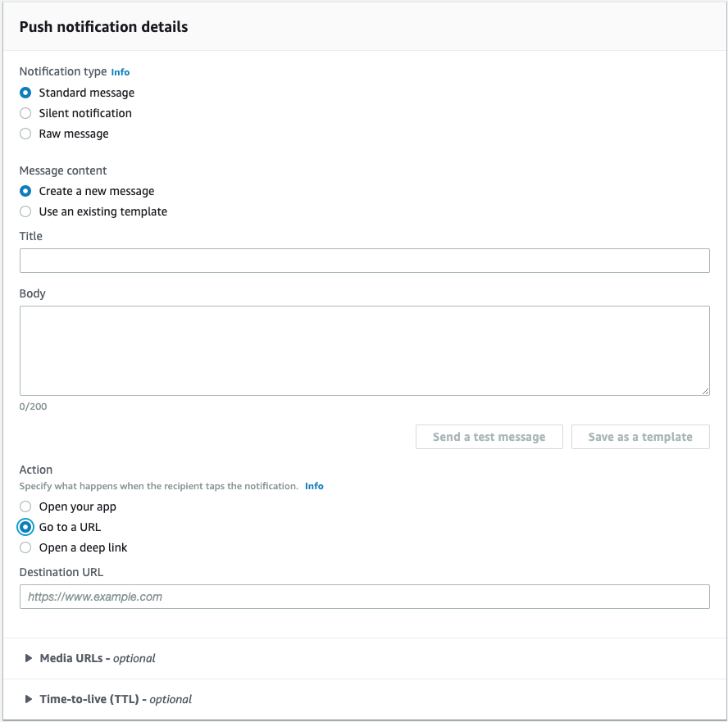Grab the Body textarea resize handle
The image size is (728, 722).
[x=705, y=391]
